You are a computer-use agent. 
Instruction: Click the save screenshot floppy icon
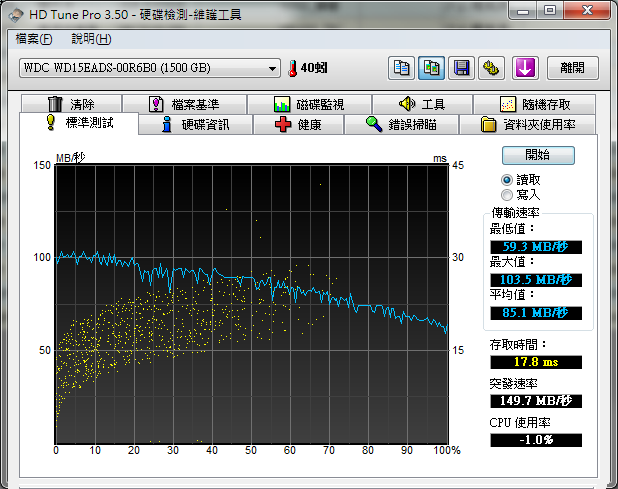(461, 68)
